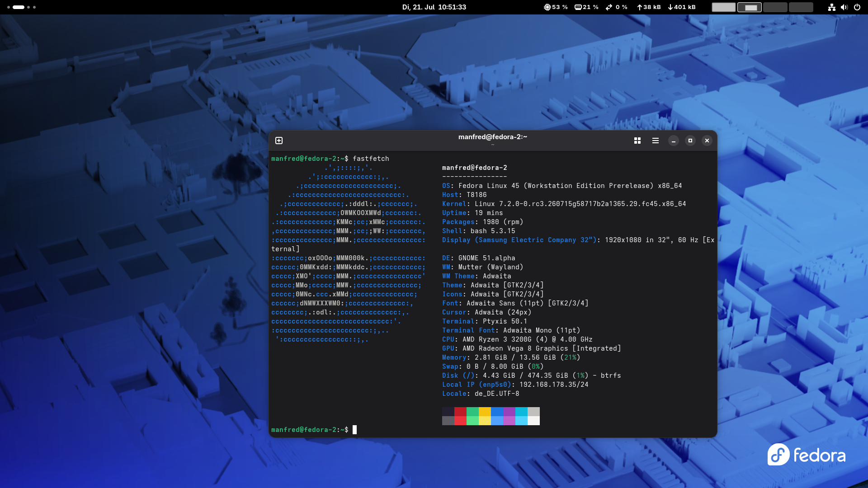
Task: Click the 'Icons: Adwaita [GTK2/3/4]' line
Action: coord(493,294)
